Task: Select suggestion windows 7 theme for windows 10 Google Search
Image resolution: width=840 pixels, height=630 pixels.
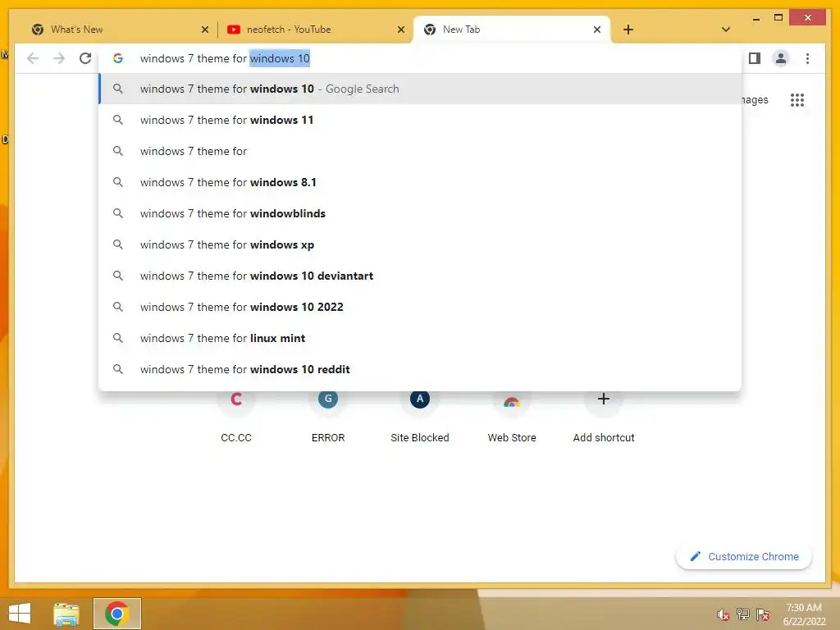Action: coord(421,89)
